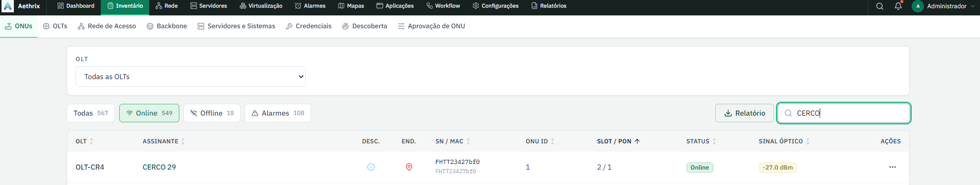Sort by the OLT column
Viewport: 980px width, 185px height.
click(x=85, y=141)
